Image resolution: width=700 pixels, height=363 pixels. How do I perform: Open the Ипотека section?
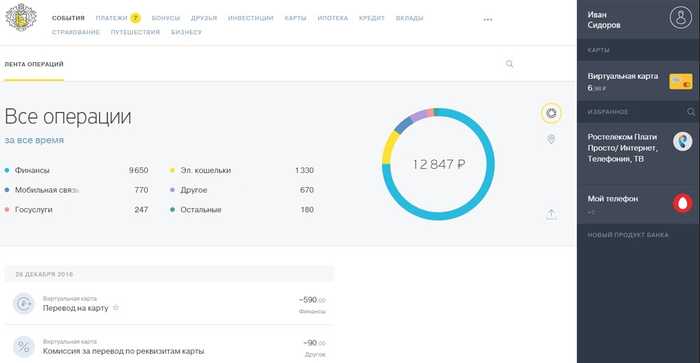[x=333, y=18]
